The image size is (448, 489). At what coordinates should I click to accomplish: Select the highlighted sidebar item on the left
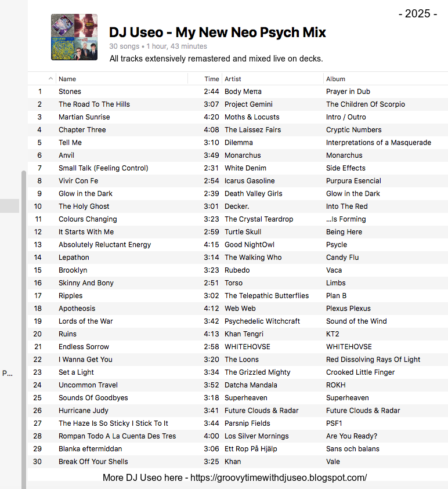[9, 206]
